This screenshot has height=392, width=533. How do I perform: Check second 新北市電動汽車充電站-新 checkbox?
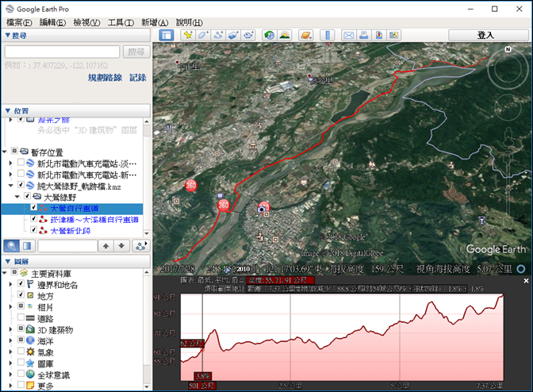click(21, 174)
